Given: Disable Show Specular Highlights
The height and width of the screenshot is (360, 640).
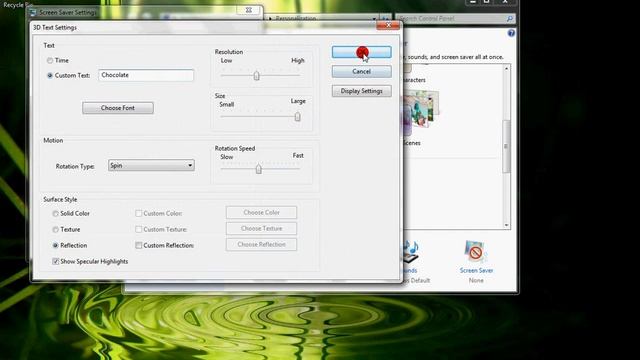Looking at the screenshot, I should click(56, 261).
